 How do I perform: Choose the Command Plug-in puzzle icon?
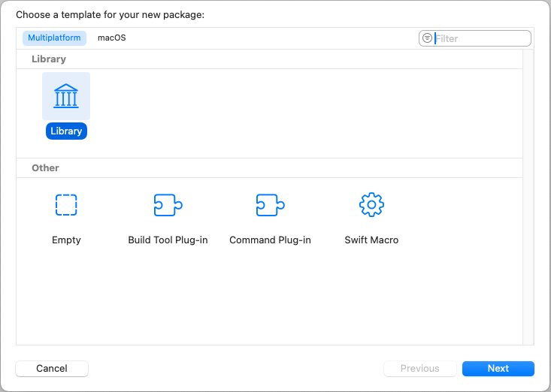pos(270,205)
